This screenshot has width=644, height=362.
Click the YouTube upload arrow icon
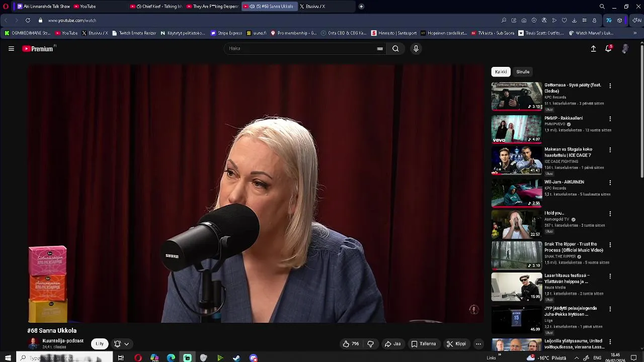click(593, 49)
